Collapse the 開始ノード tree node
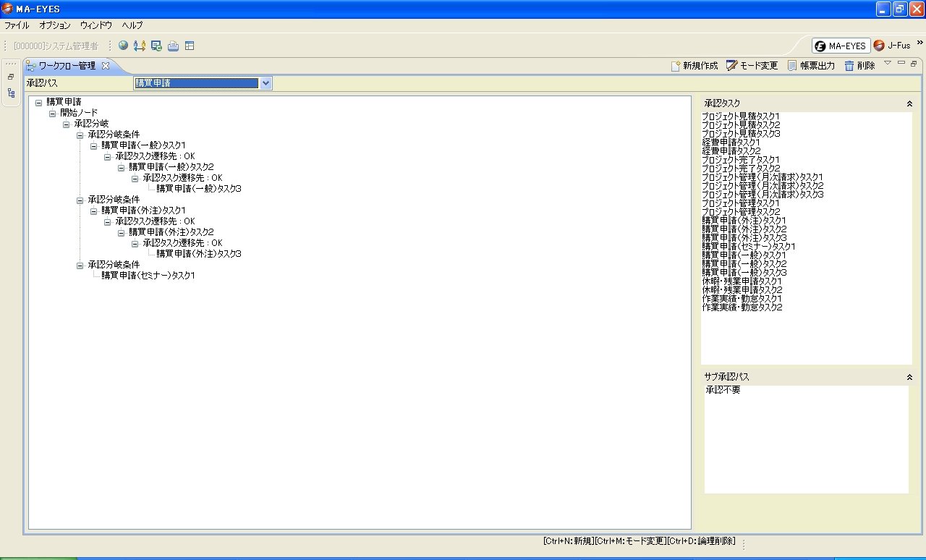 tap(53, 114)
